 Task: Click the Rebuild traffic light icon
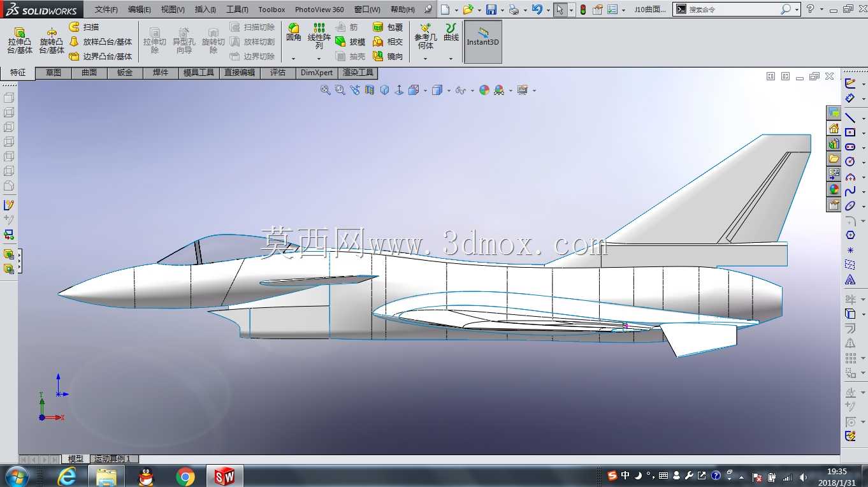point(582,10)
